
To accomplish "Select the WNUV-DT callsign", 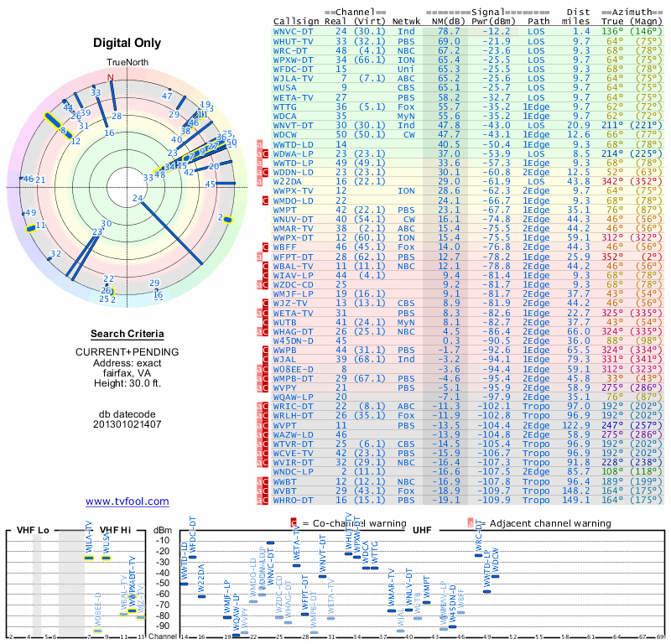I will click(x=293, y=220).
